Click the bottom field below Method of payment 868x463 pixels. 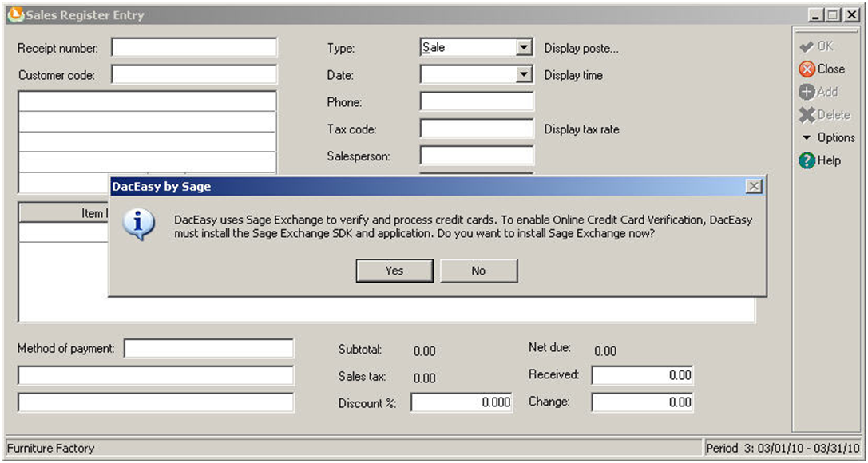click(156, 402)
